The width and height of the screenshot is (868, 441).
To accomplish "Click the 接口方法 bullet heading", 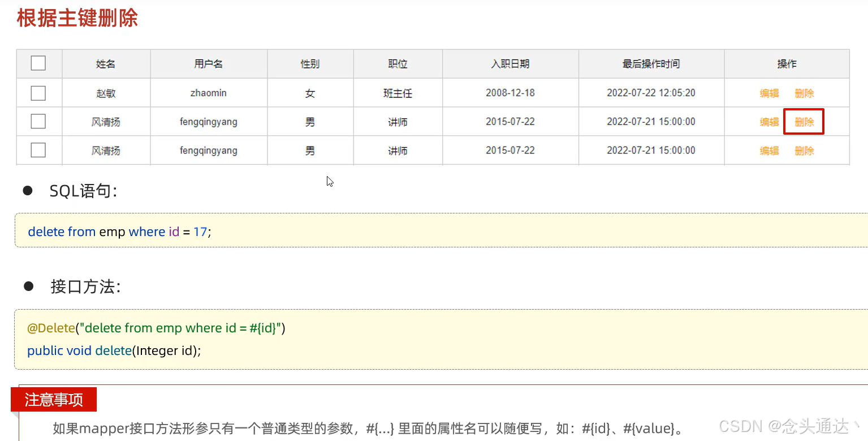I will click(84, 287).
